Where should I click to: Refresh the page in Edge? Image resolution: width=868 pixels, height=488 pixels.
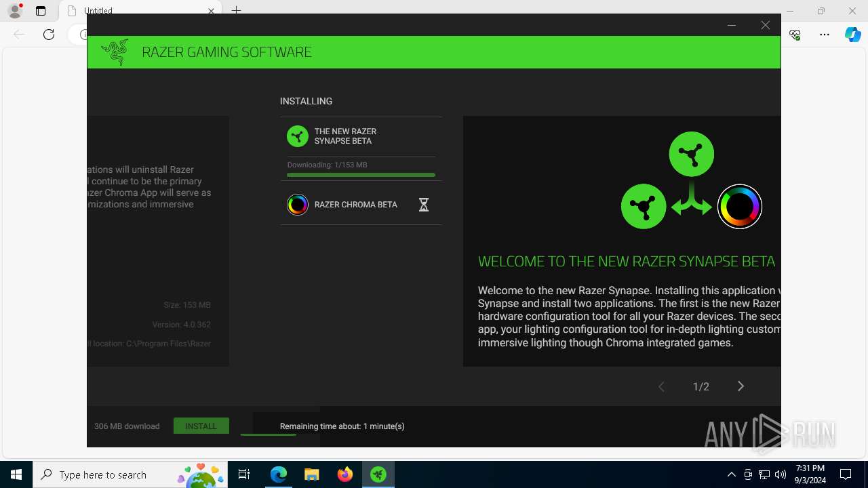[x=49, y=35]
